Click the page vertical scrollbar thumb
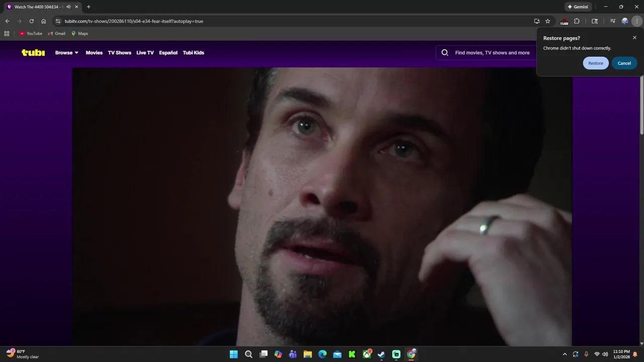Image resolution: width=644 pixels, height=362 pixels. [641, 106]
